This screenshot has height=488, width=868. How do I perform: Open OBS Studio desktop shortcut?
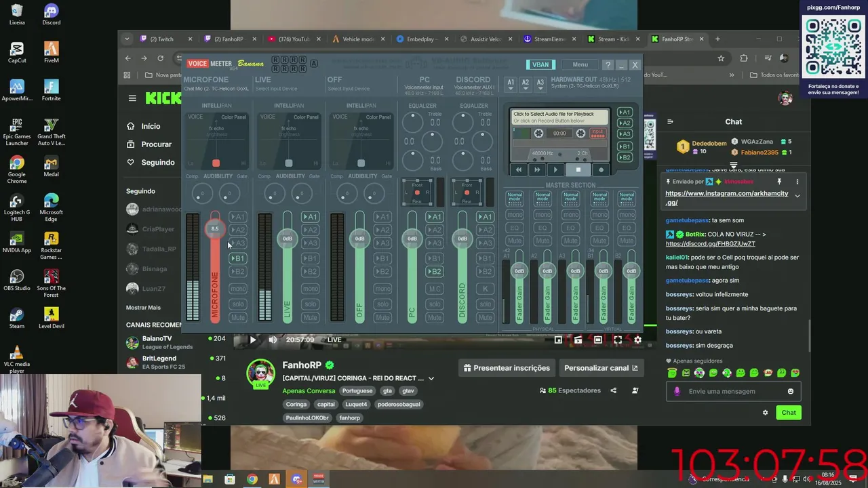[x=17, y=280]
